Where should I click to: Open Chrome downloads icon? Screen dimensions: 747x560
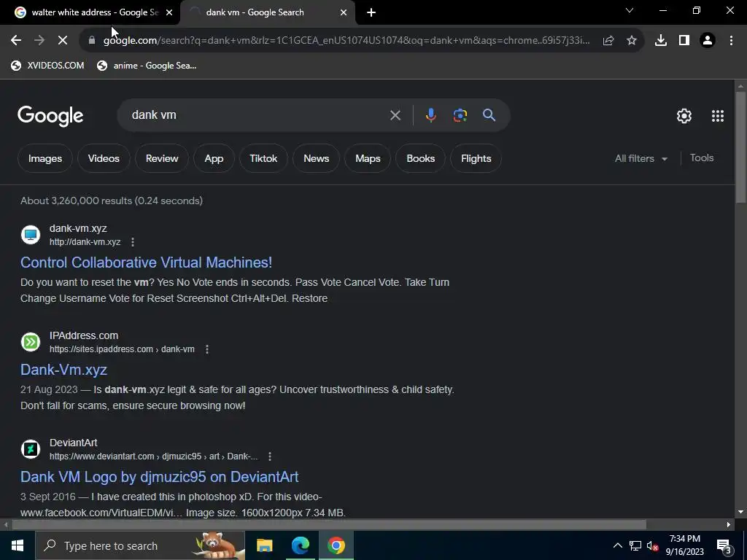click(661, 41)
